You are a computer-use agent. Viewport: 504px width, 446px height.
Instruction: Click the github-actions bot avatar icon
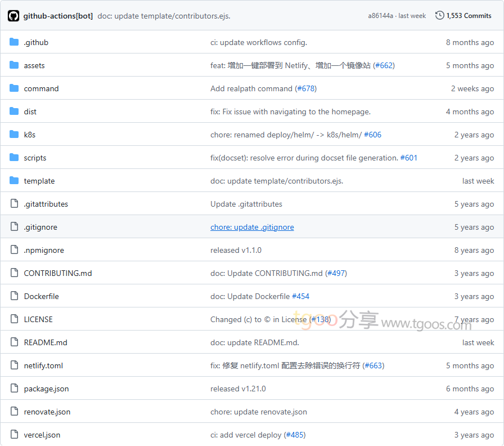13,16
